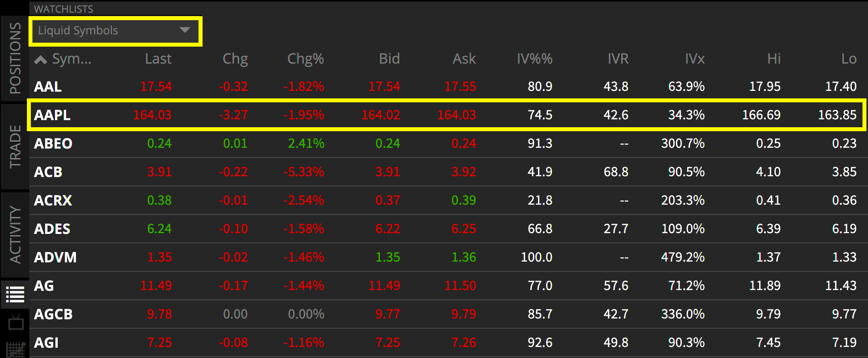Screen dimensions: 868x358
Task: Click AAPL's ask price of 164.03
Action: point(457,115)
